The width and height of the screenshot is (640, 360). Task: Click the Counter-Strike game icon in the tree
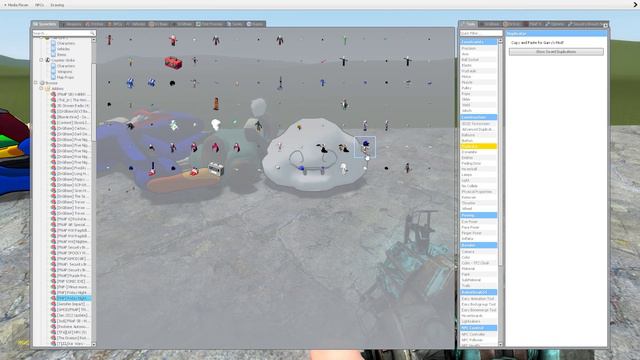[48, 60]
